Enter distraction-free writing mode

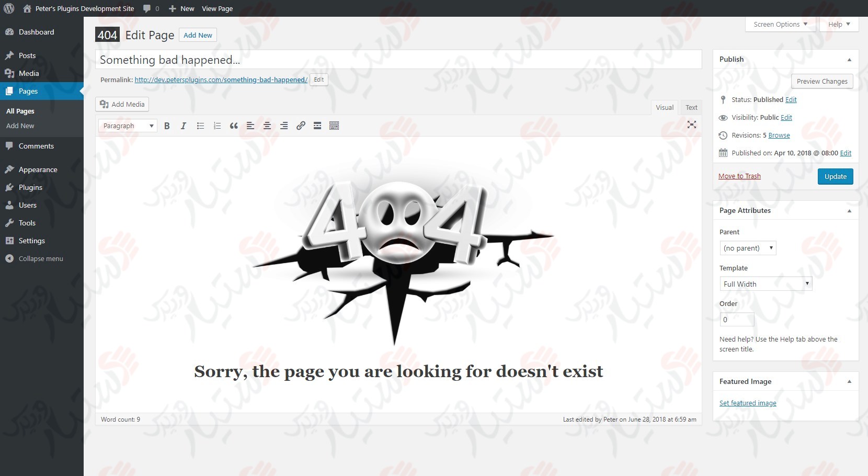(x=692, y=125)
